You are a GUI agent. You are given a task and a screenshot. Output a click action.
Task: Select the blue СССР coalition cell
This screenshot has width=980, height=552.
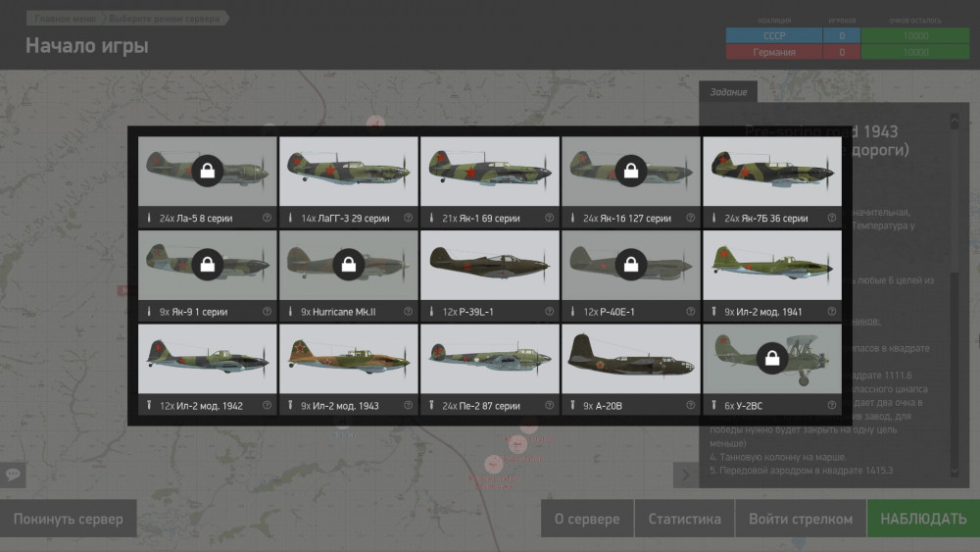pyautogui.click(x=773, y=36)
